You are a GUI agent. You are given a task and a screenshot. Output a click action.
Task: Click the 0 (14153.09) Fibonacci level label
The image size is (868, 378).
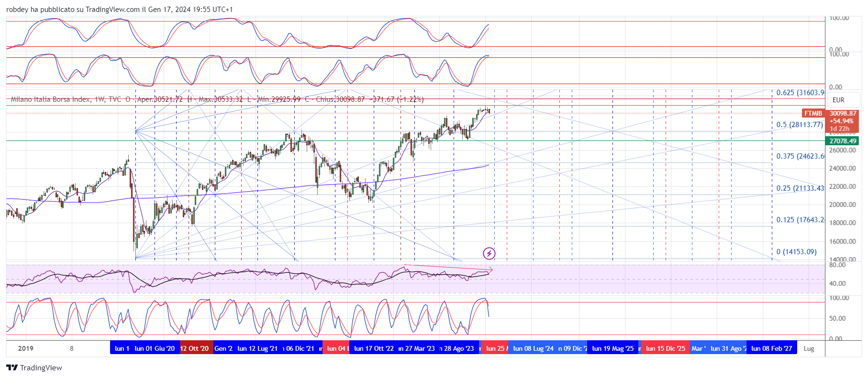[796, 252]
